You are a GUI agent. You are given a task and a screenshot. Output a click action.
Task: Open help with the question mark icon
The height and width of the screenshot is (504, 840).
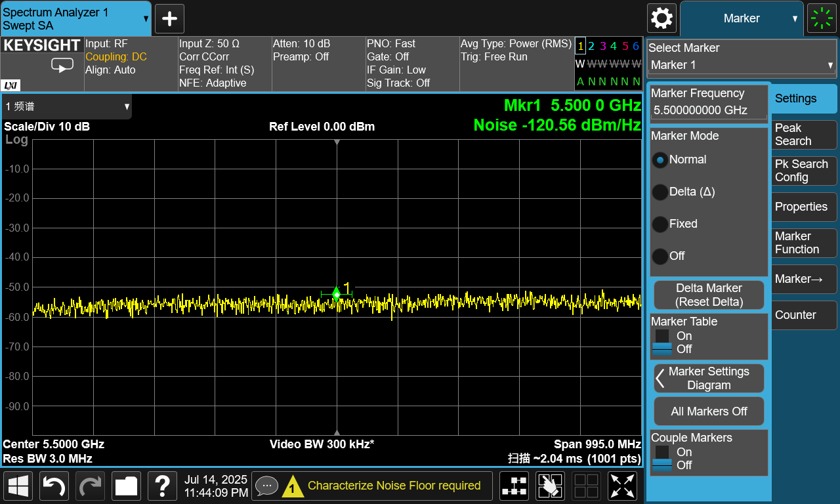(162, 486)
